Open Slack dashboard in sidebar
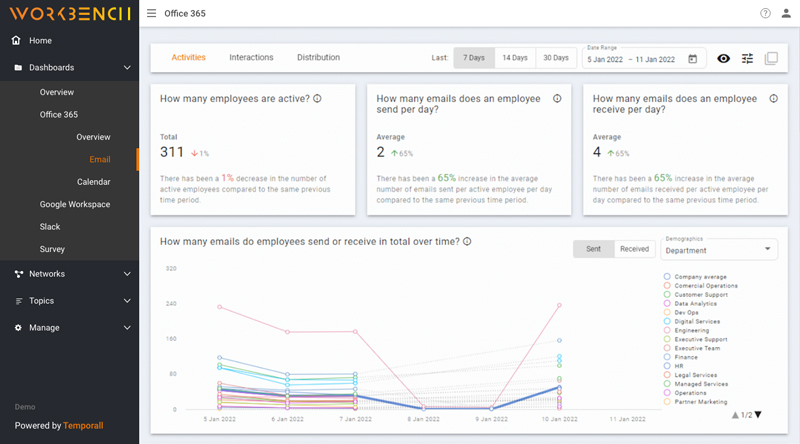 point(50,227)
